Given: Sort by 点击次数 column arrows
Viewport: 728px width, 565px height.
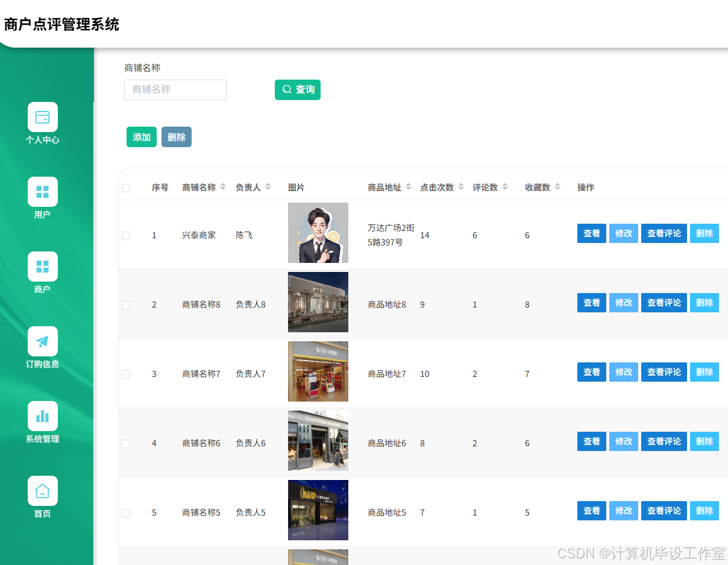Looking at the screenshot, I should point(461,187).
